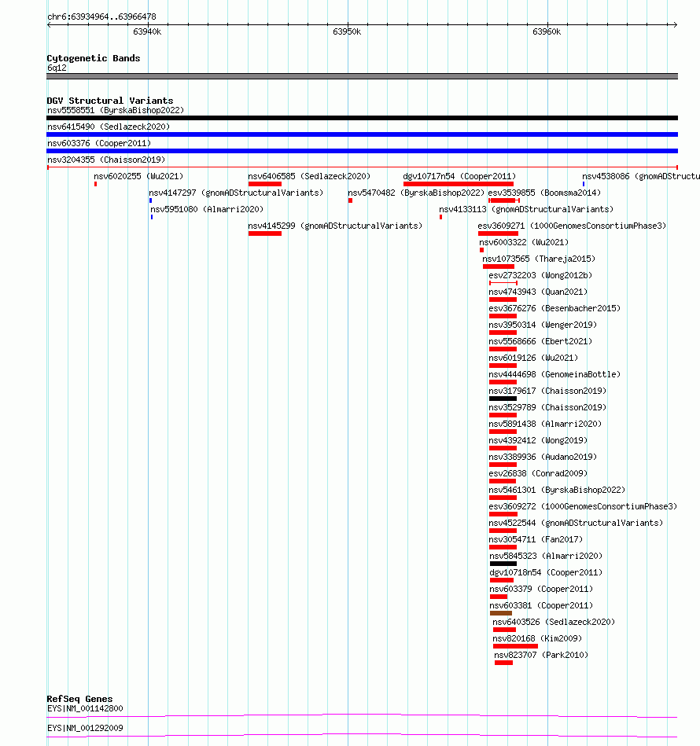The image size is (700, 746).
Task: Click nsv4522544 (gnomADStructuralVariants) label
Action: [x=576, y=523]
